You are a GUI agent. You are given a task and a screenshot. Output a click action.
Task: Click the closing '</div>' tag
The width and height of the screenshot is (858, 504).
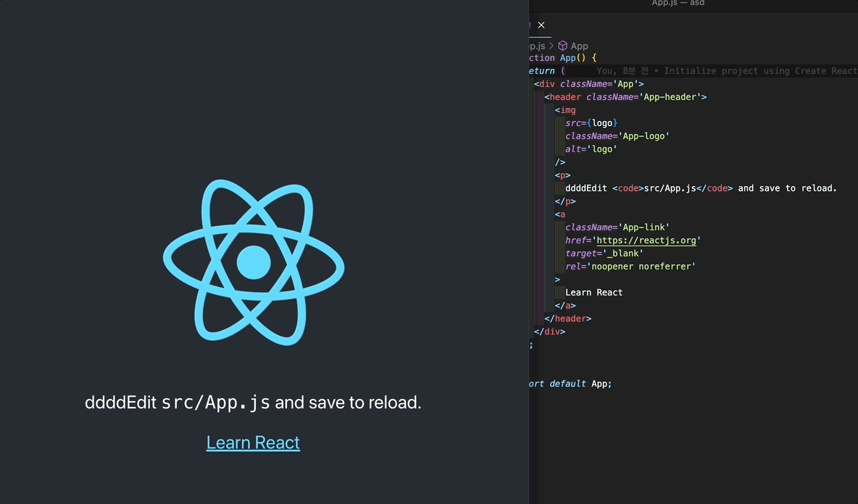pyautogui.click(x=550, y=332)
